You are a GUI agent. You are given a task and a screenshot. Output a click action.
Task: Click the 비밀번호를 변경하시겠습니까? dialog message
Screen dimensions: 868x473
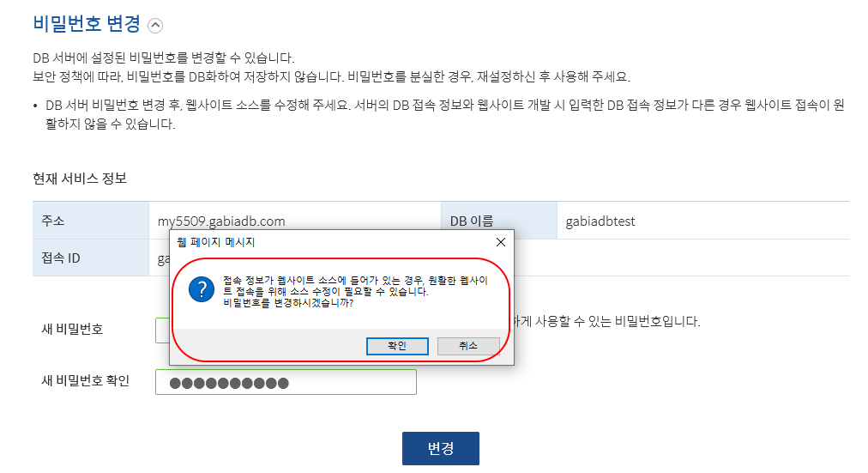288,303
